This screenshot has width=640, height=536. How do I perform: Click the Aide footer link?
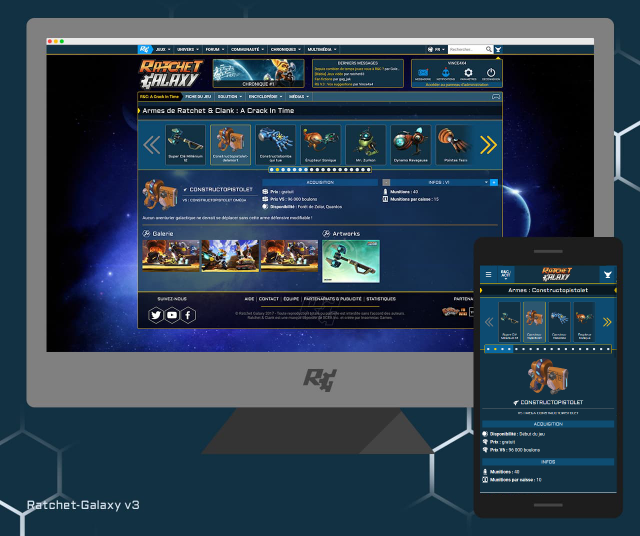coord(249,299)
